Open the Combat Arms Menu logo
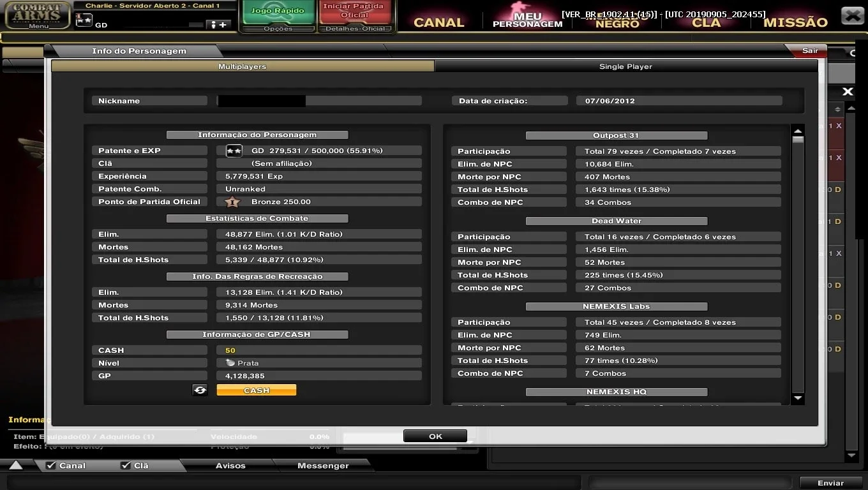Viewport: 868px width, 490px height. point(38,15)
